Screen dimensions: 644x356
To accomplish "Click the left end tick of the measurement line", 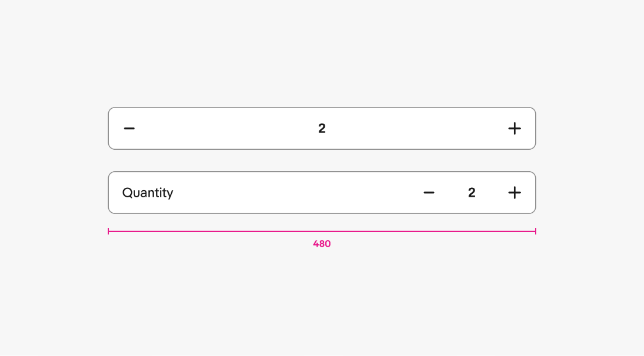I will coord(108,231).
